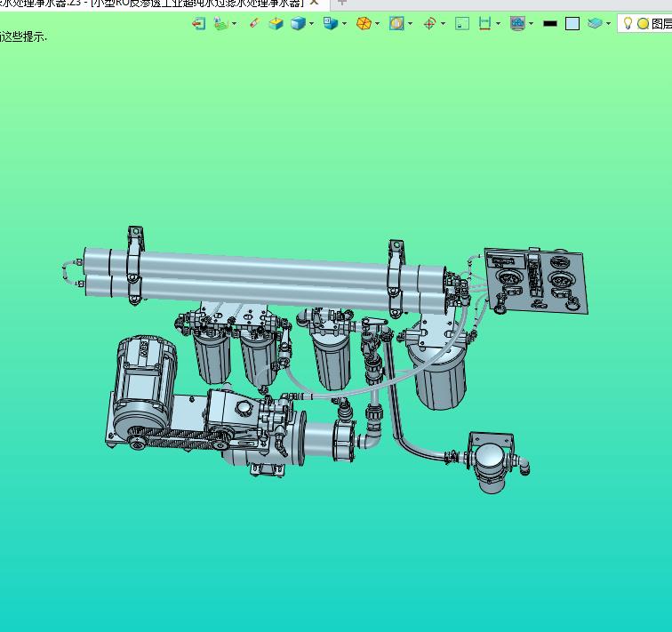
Task: Close the current document tab
Action: coord(314,3)
